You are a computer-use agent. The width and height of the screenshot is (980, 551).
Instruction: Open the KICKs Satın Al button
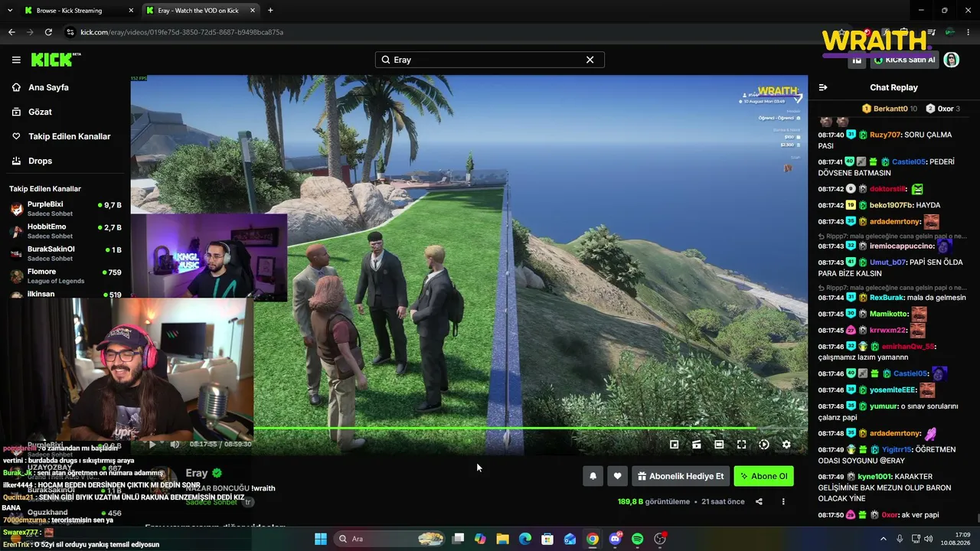coord(905,60)
